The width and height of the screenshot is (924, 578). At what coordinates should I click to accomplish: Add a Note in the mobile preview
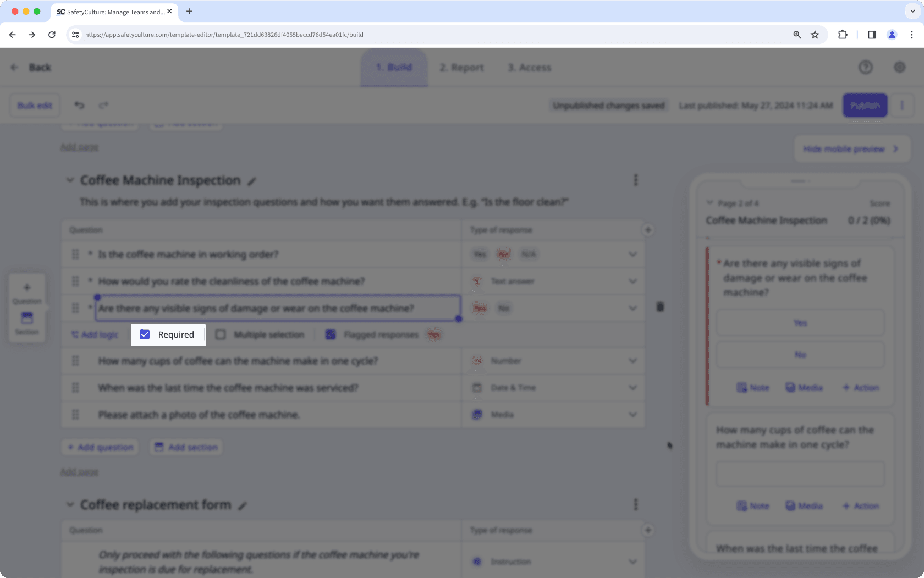click(x=752, y=387)
